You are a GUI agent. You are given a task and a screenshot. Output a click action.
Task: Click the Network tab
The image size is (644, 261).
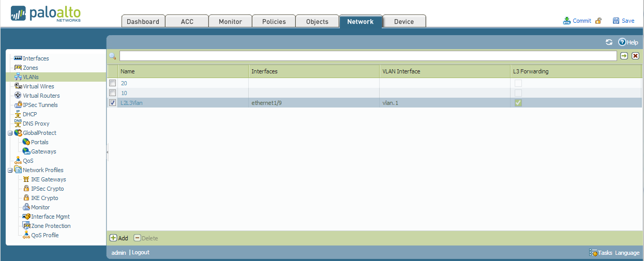tap(361, 21)
